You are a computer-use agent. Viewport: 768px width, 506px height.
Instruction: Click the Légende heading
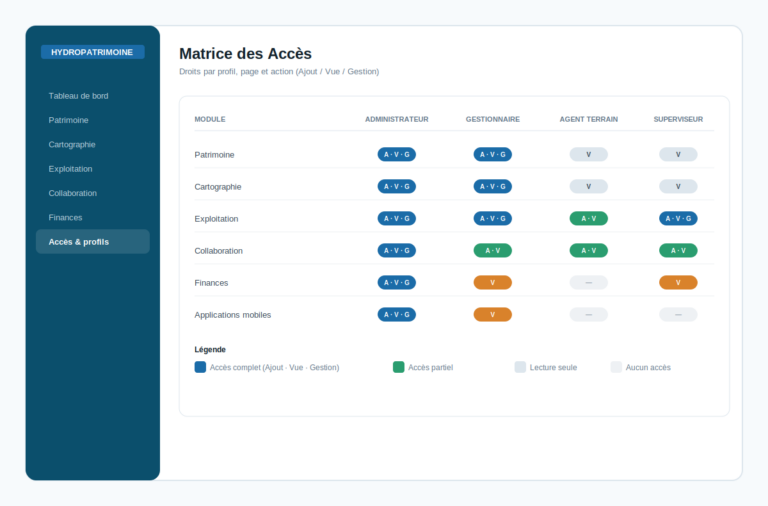click(210, 349)
